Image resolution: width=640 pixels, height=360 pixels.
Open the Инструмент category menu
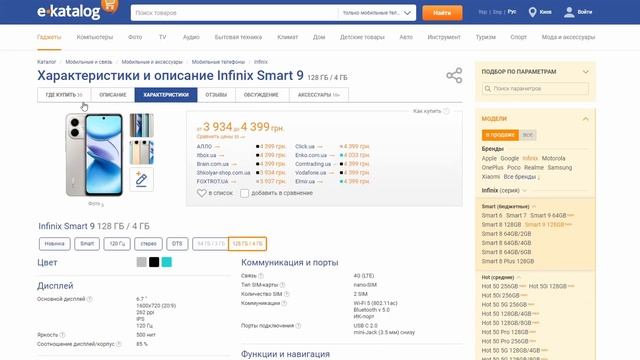[444, 37]
